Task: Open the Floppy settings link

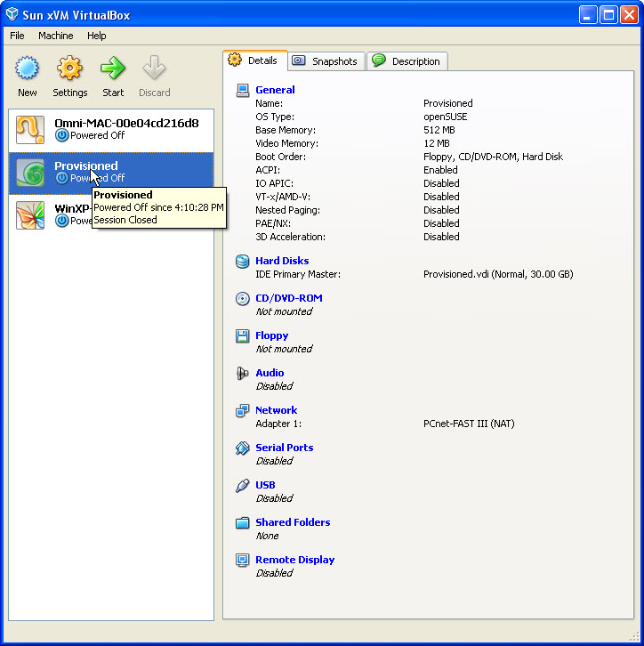Action: 272,335
